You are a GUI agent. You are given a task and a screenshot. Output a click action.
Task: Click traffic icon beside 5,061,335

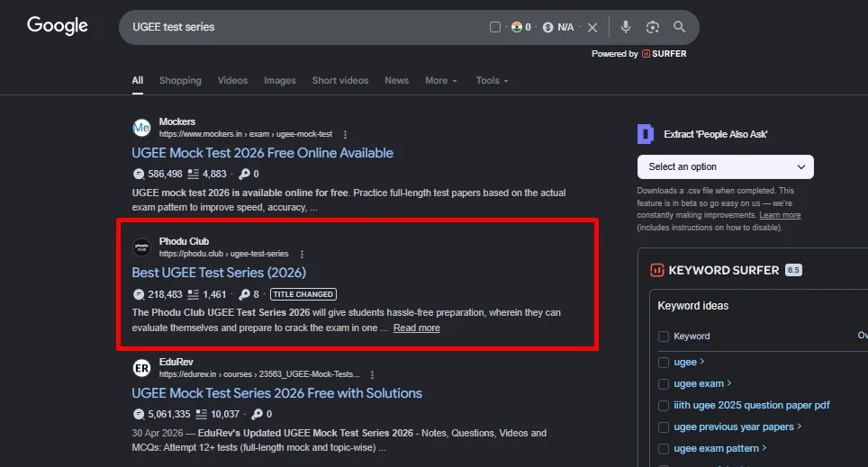[x=139, y=414]
